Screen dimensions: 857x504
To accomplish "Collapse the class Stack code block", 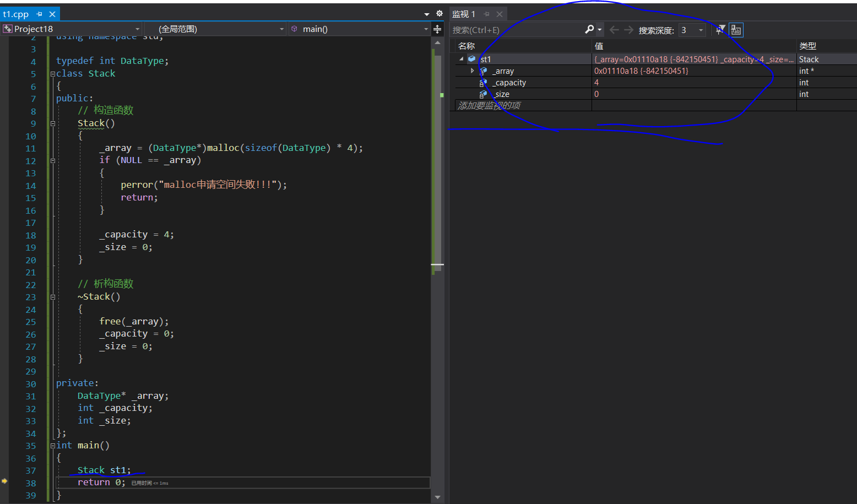I will (53, 74).
